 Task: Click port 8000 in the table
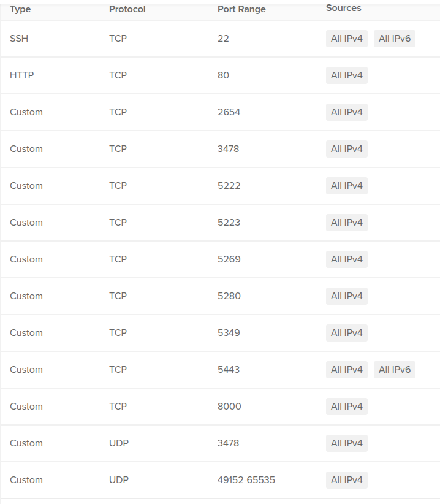[x=229, y=407]
